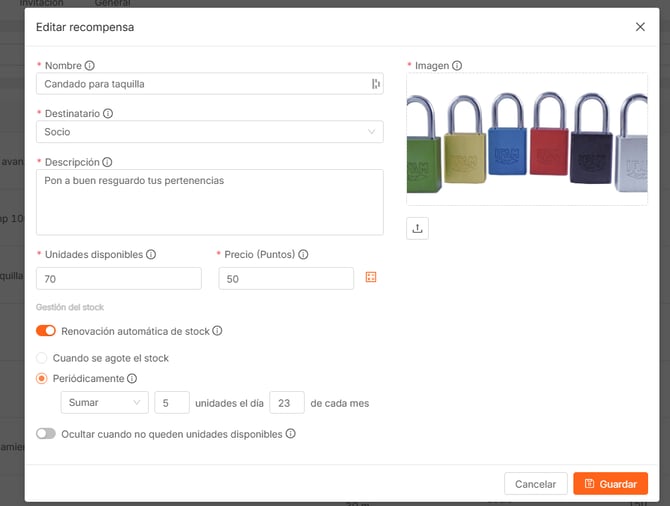Close the Editar recompensa dialog
Image resolution: width=670 pixels, height=506 pixels.
coord(641,27)
